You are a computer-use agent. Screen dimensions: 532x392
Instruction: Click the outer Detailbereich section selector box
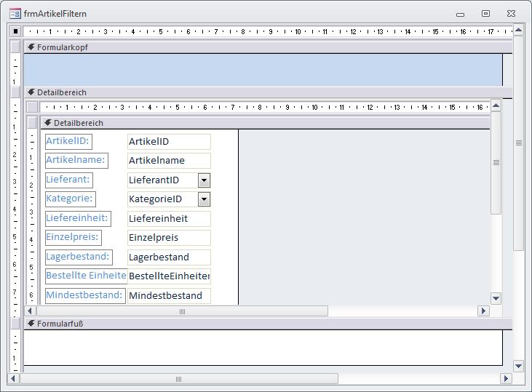pos(15,92)
